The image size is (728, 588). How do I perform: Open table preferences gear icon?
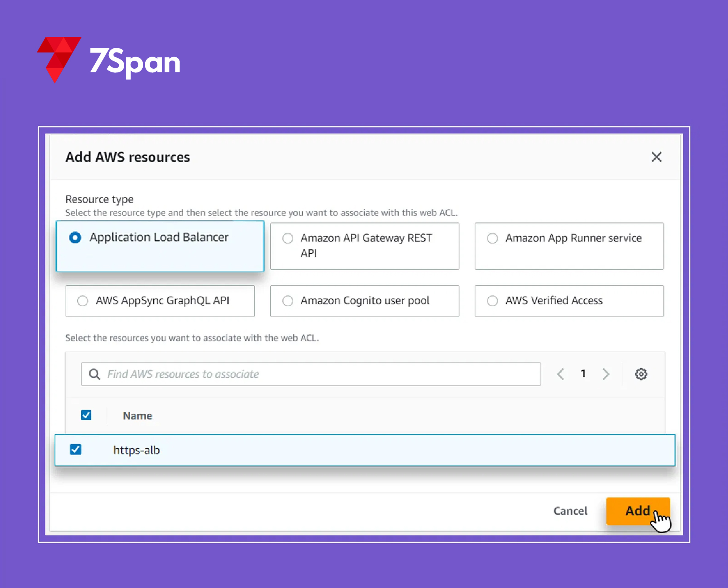coord(641,374)
